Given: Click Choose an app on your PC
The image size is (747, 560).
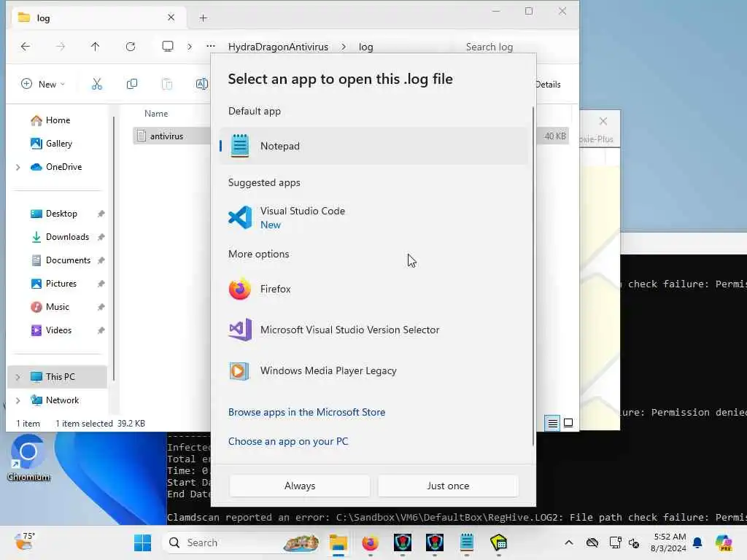Looking at the screenshot, I should (x=287, y=441).
